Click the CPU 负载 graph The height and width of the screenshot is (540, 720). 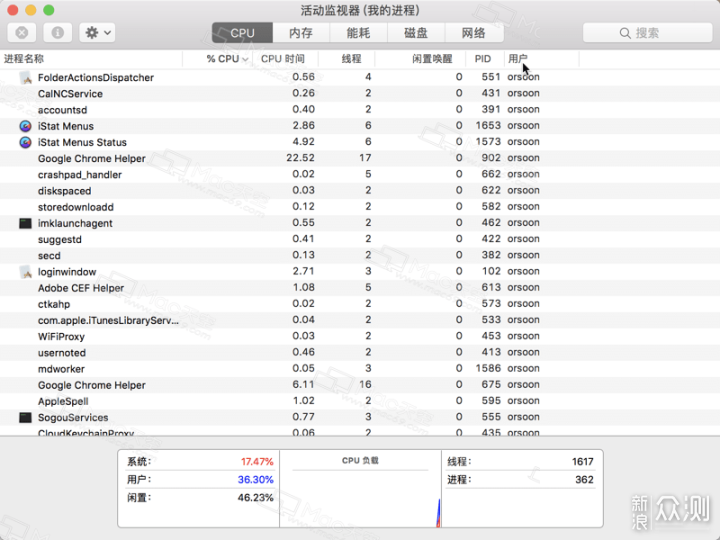click(x=360, y=489)
